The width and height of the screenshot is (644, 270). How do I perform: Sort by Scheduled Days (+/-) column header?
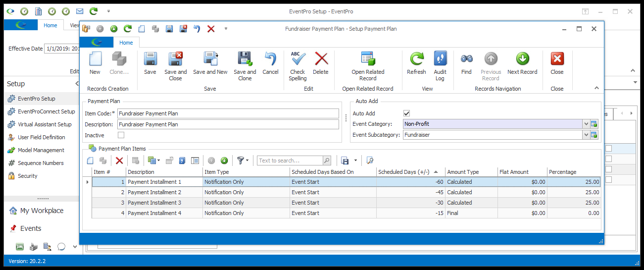tap(410, 172)
